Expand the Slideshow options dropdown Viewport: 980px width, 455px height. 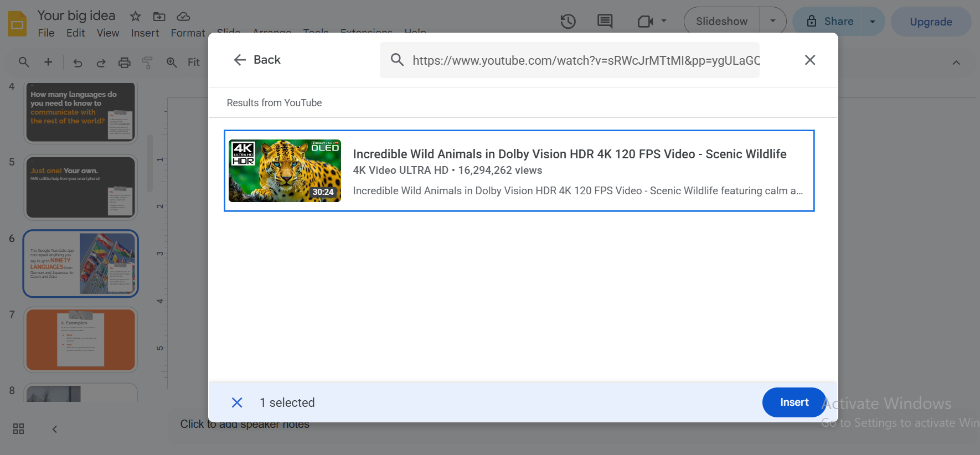tap(773, 22)
